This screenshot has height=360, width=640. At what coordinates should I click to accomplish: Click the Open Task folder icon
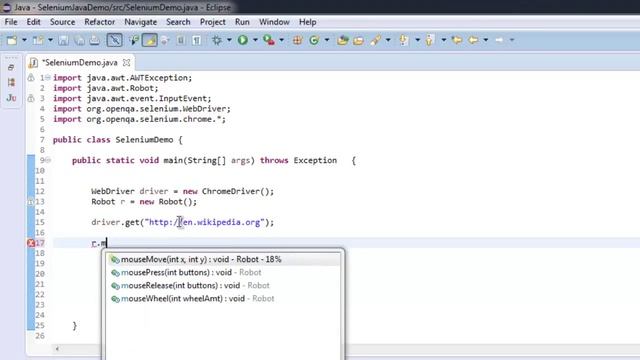pos(358,40)
